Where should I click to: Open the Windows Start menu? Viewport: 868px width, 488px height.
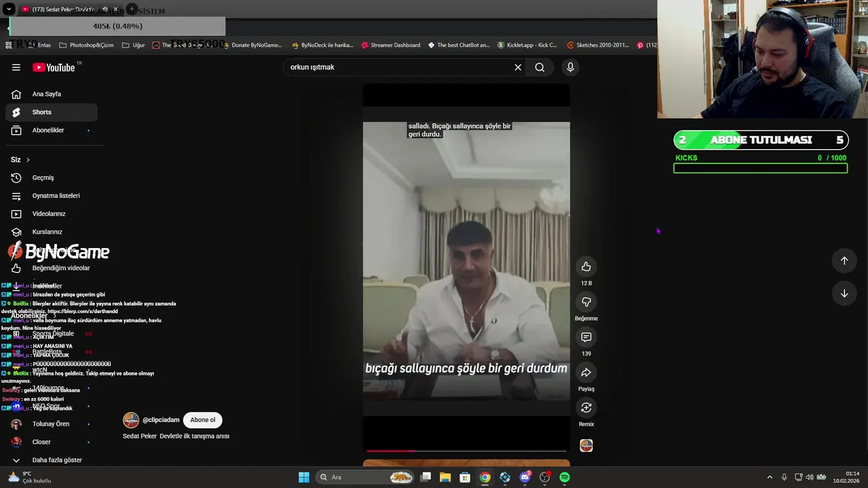pyautogui.click(x=304, y=477)
